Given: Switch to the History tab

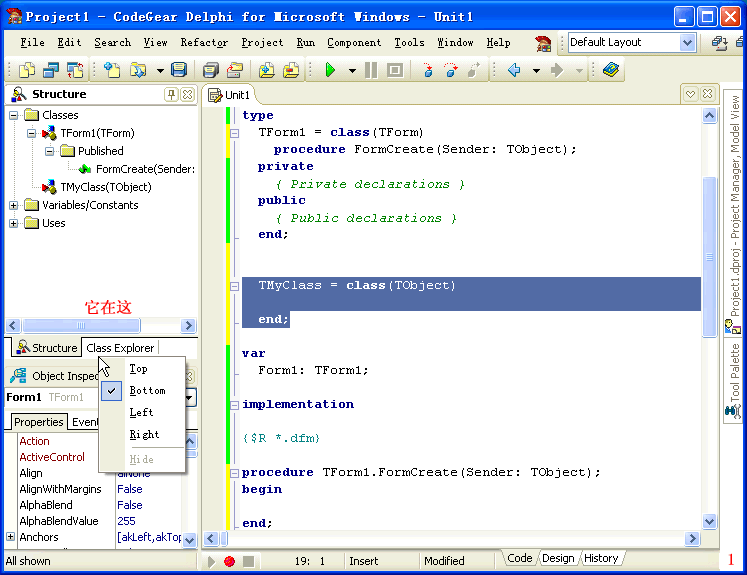Looking at the screenshot, I should click(x=601, y=558).
